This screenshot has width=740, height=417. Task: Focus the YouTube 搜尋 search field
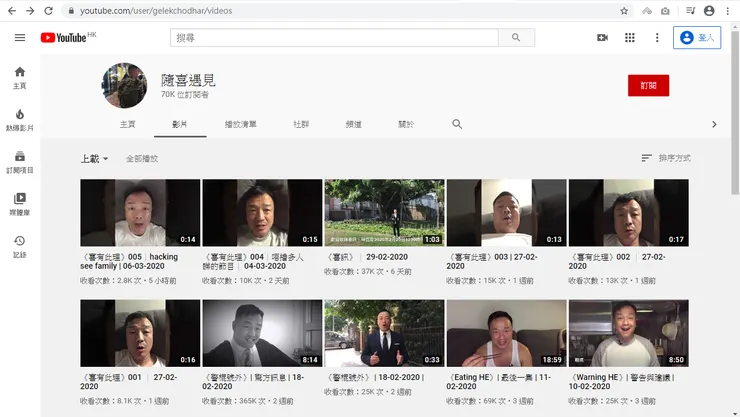(334, 37)
